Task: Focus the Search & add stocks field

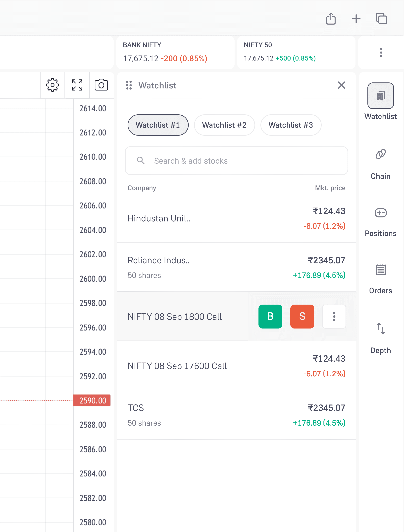Action: [x=236, y=160]
